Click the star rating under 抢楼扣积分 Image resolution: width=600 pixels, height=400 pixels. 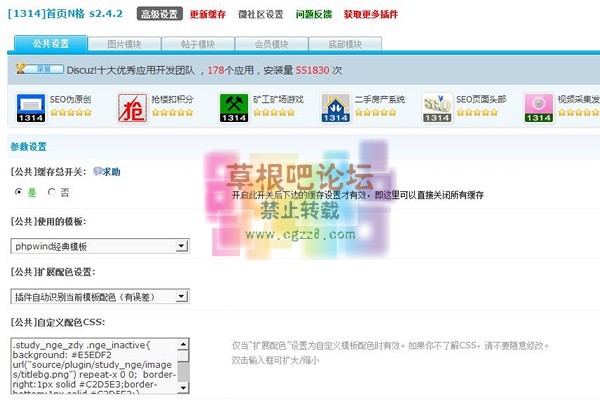173,113
